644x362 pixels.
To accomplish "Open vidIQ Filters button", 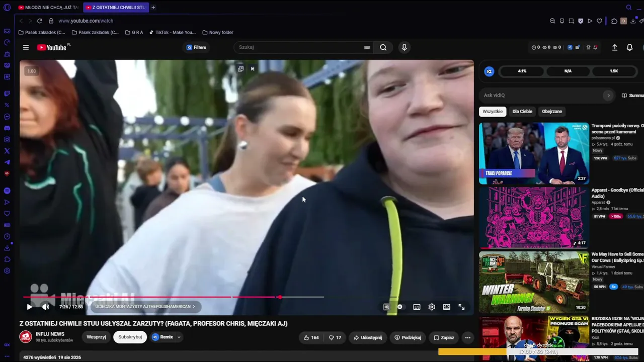I will point(196,47).
